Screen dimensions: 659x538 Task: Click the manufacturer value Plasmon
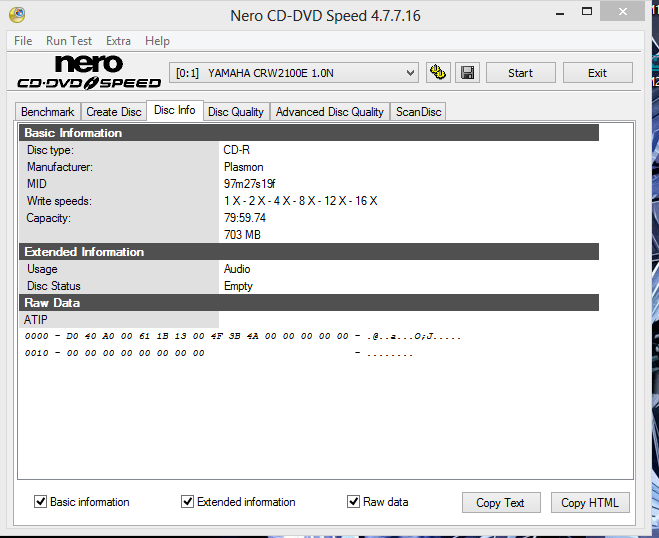244,167
